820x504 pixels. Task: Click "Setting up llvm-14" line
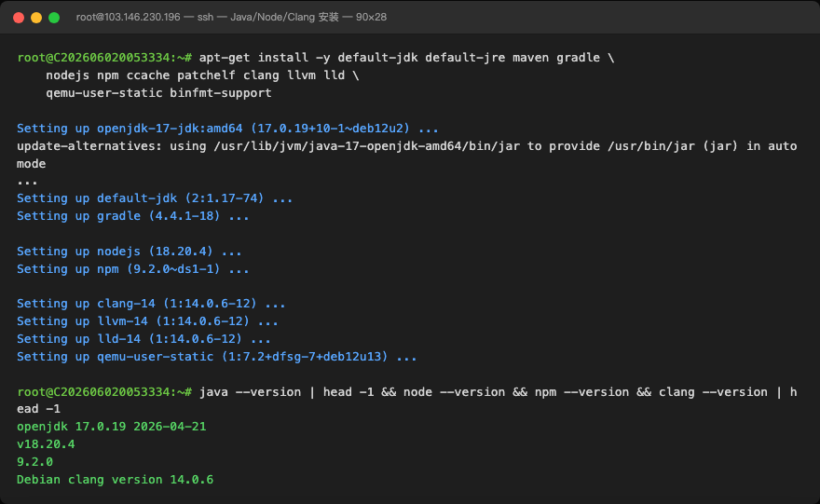pyautogui.click(x=147, y=321)
